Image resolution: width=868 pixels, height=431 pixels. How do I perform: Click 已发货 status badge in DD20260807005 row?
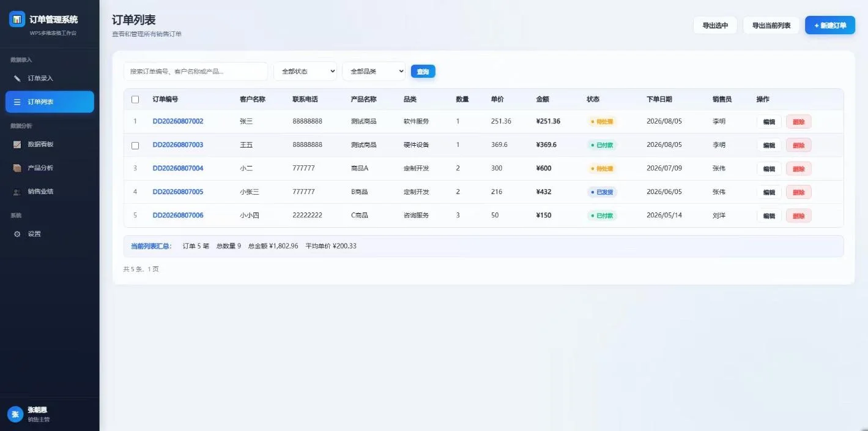pyautogui.click(x=602, y=192)
